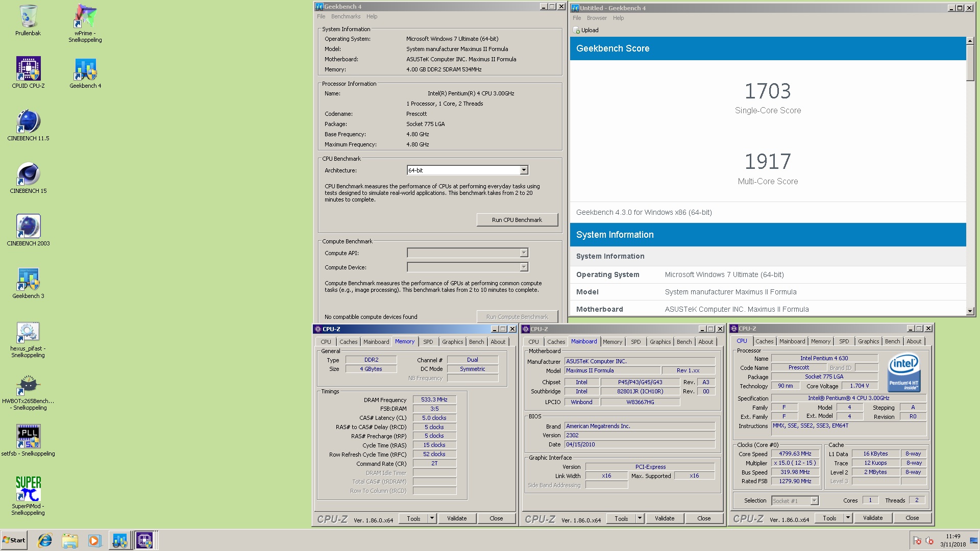980x551 pixels.
Task: Select the CINEBENCH 15 desktop icon
Action: click(x=28, y=178)
